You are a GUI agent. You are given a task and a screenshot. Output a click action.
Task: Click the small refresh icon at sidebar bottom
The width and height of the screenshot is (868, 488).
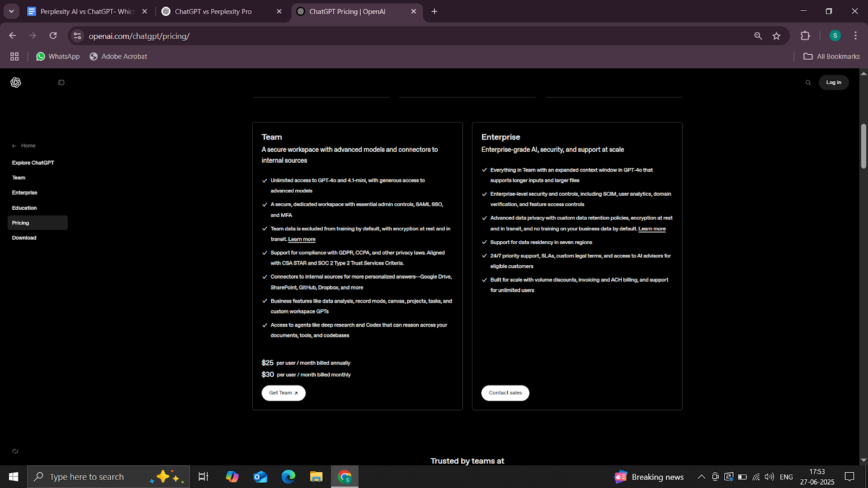(x=15, y=451)
